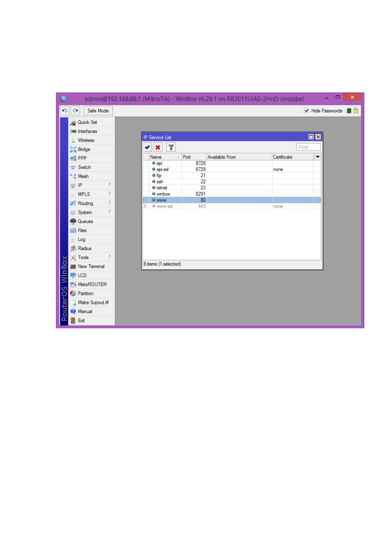Close the IP Service List window
The height and width of the screenshot is (554, 392).
(318, 137)
